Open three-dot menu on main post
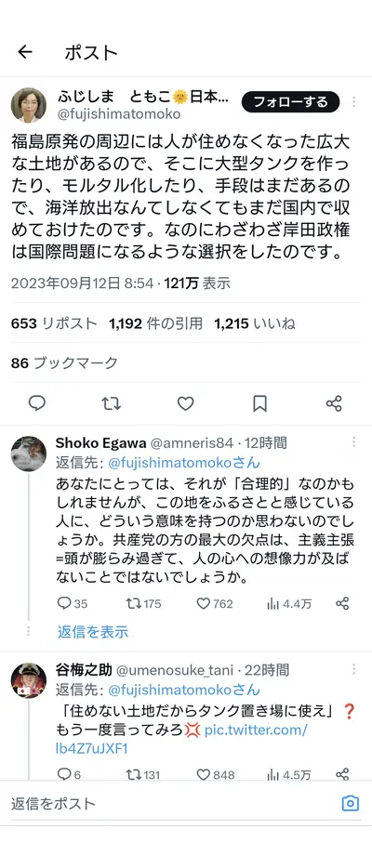The image size is (372, 868). click(354, 102)
